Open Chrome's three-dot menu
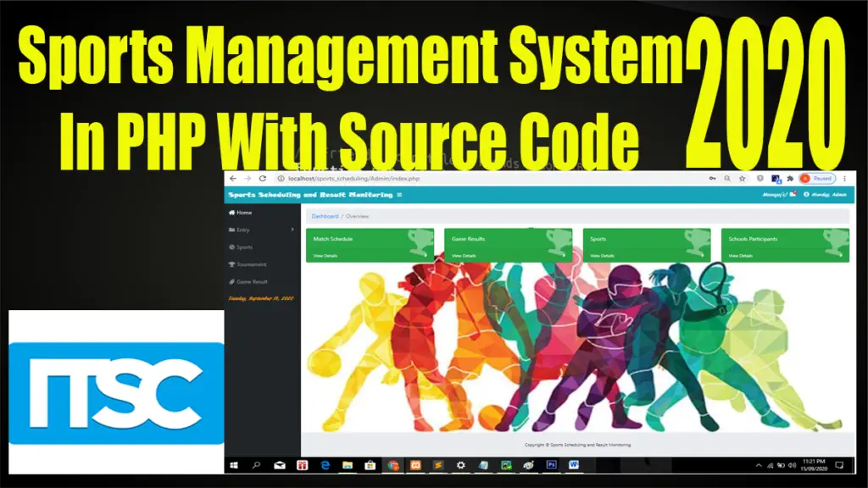Image resolution: width=868 pixels, height=488 pixels. [843, 178]
